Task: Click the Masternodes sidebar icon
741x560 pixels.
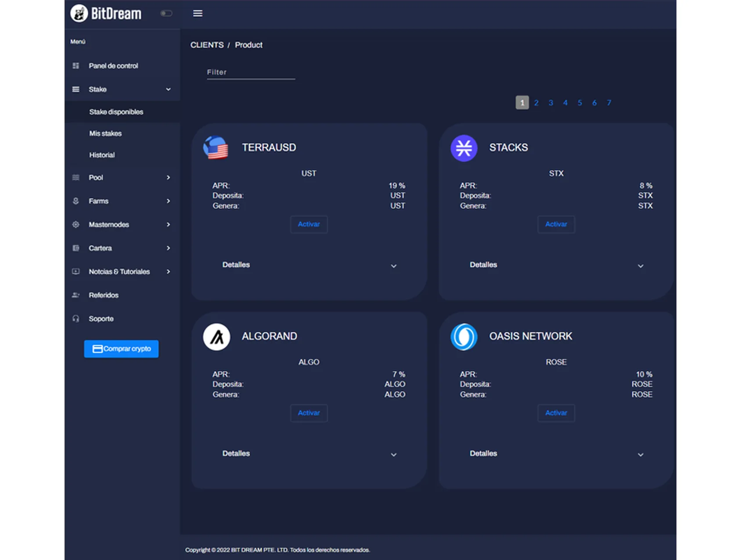Action: [76, 225]
